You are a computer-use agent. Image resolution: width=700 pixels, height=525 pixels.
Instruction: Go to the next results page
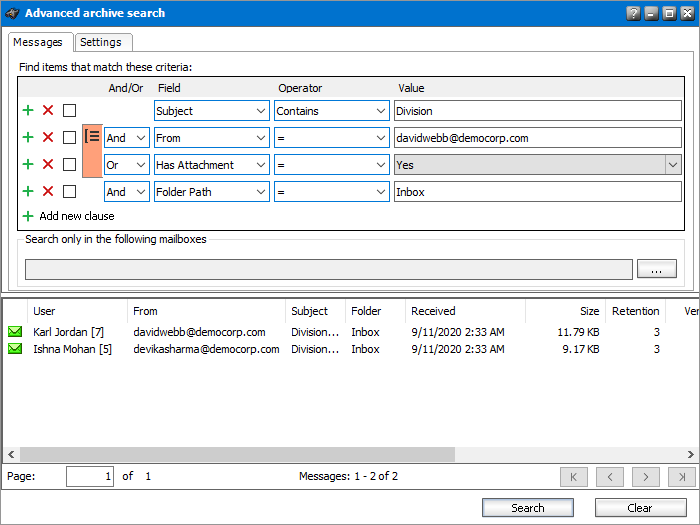coord(646,477)
